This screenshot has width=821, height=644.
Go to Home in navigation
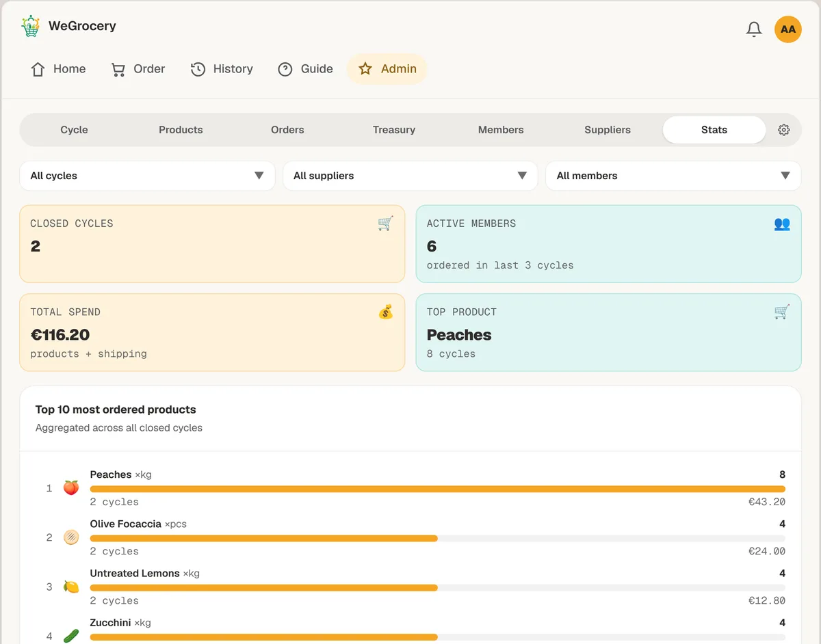tap(58, 69)
